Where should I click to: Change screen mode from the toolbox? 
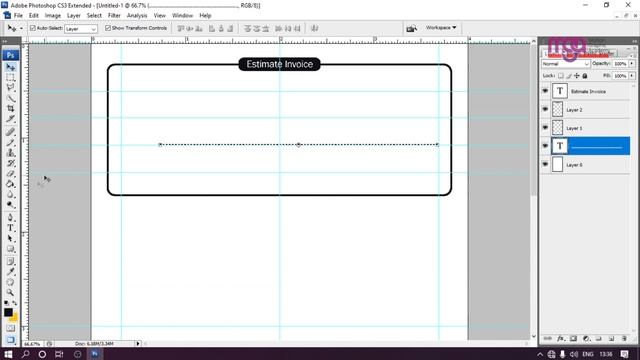[x=11, y=340]
